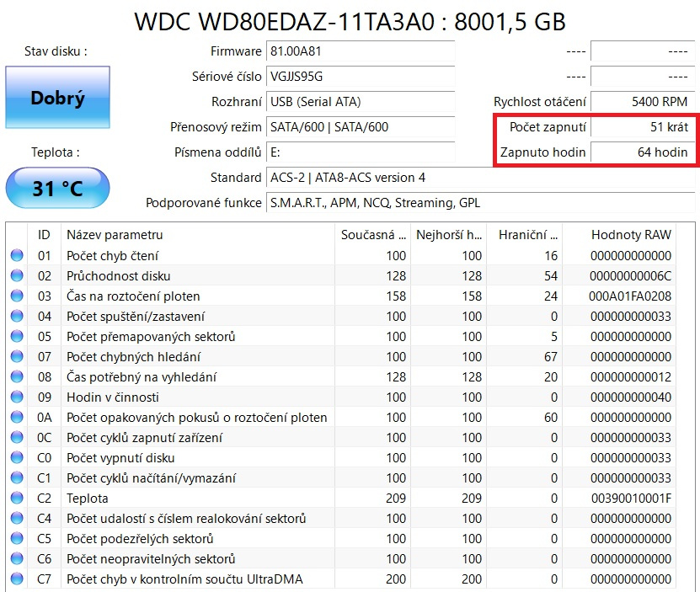This screenshot has height=592, width=700.
Task: Click the Hodnoty RAW column header
Action: (630, 235)
